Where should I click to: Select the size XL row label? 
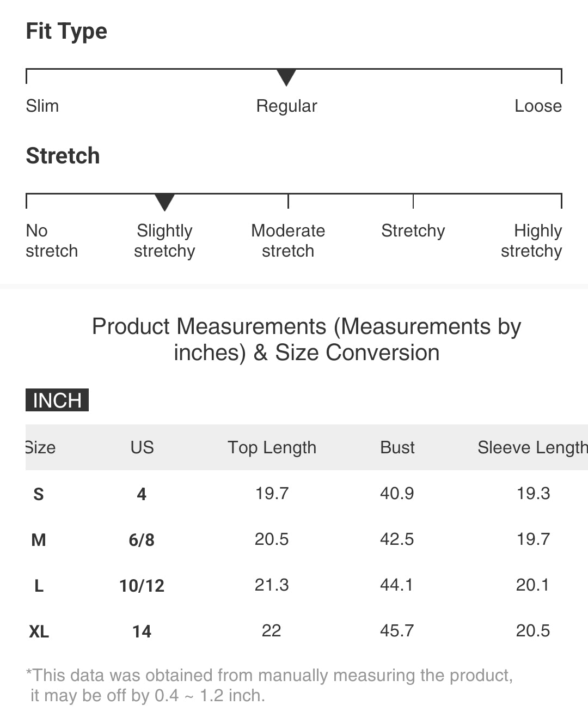coord(39,631)
